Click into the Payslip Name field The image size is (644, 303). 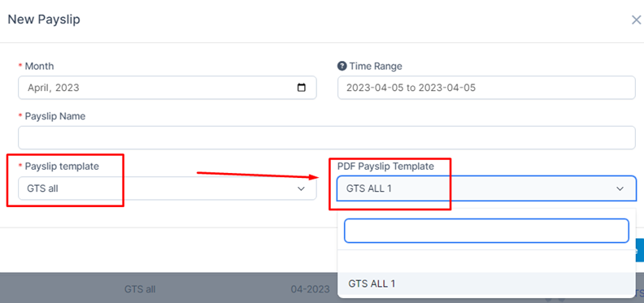coord(327,137)
